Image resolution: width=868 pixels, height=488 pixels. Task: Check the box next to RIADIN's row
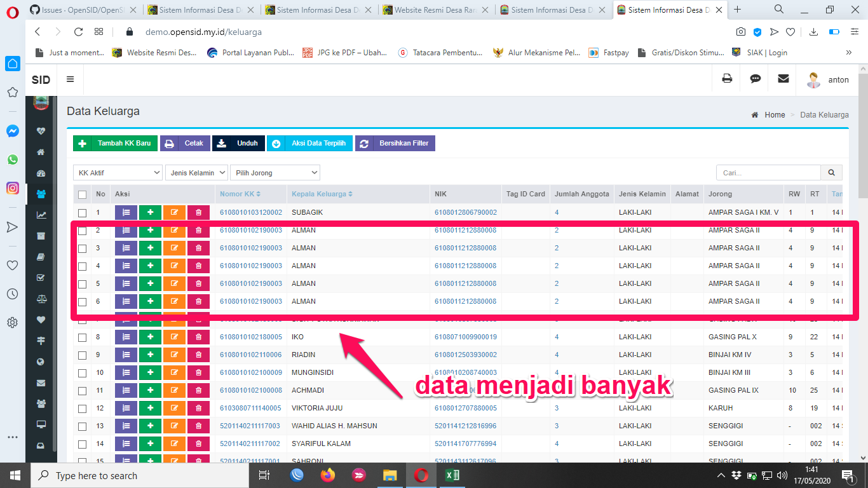(82, 355)
